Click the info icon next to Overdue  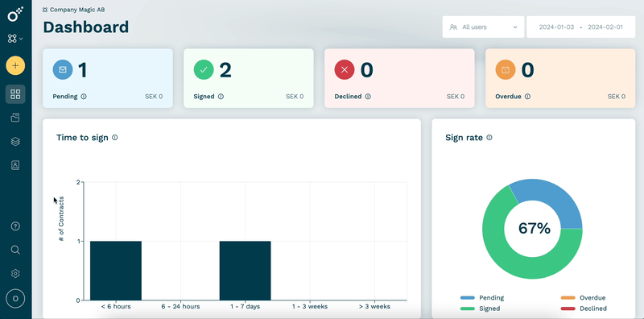point(527,97)
